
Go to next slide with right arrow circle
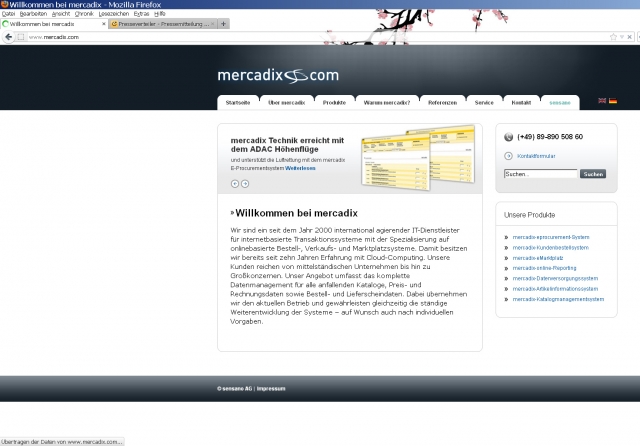[245, 184]
